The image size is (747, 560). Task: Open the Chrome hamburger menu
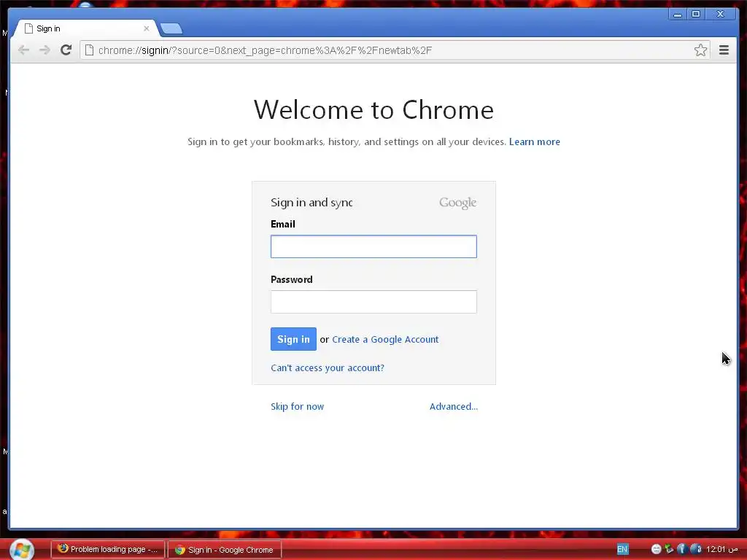point(724,50)
